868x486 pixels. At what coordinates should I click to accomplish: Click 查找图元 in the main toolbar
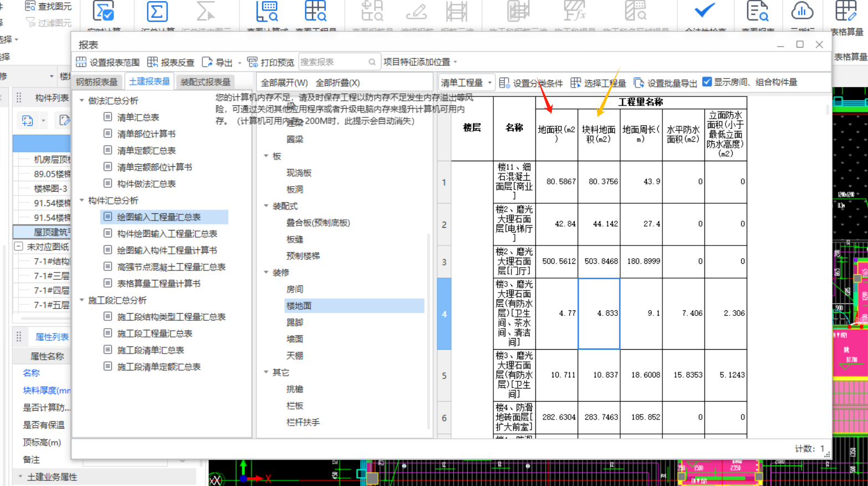click(49, 6)
